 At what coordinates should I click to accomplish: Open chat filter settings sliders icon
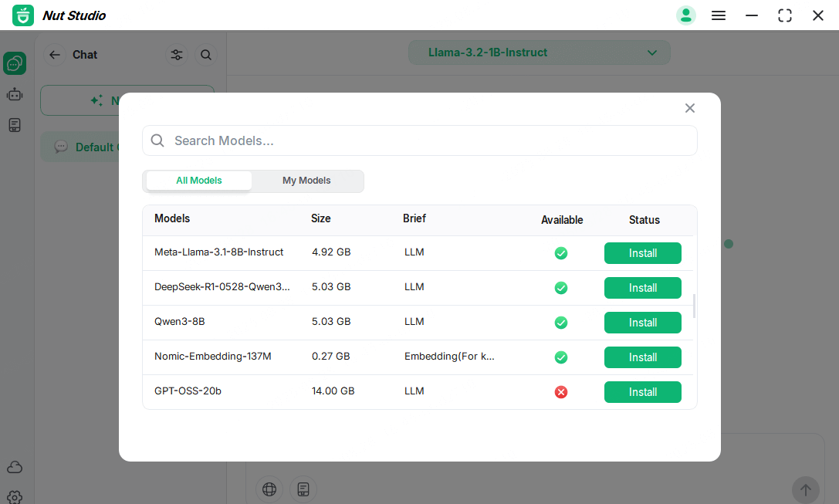(x=177, y=55)
